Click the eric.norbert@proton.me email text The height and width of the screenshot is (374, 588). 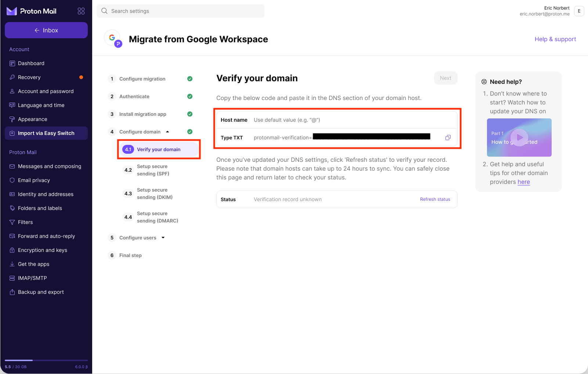click(x=545, y=14)
